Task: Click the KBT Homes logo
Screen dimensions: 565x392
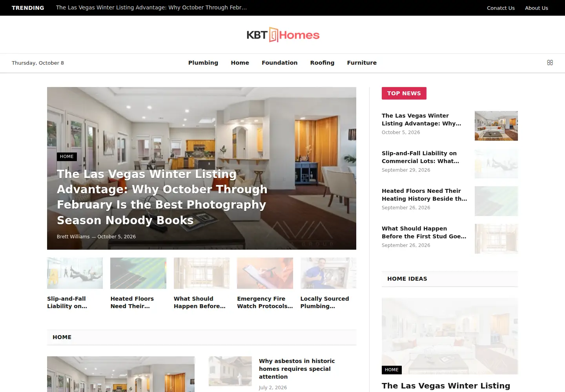Action: (283, 35)
